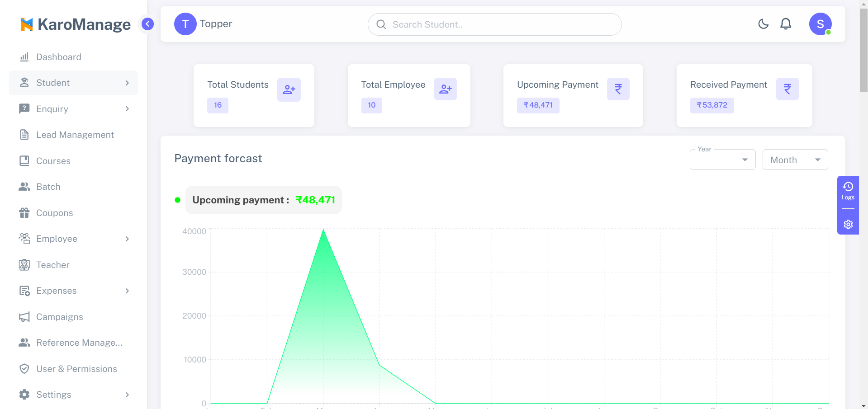The width and height of the screenshot is (868, 409).
Task: Click the 16 students count badge
Action: (218, 105)
